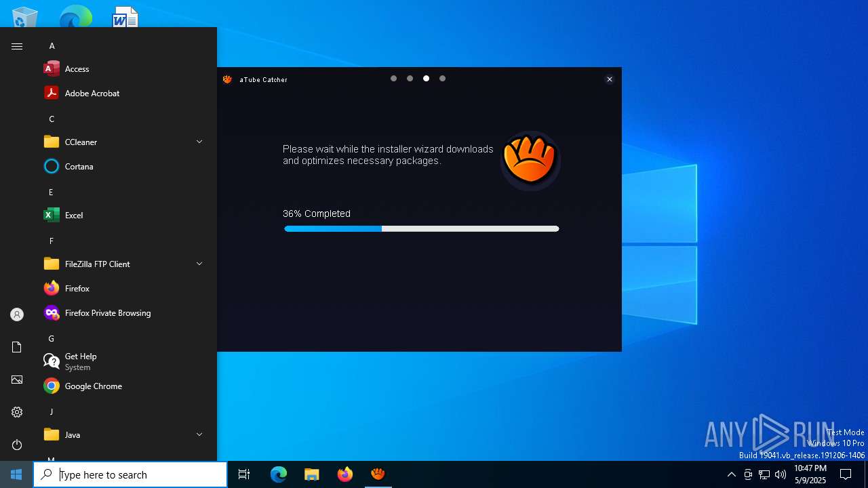Image resolution: width=868 pixels, height=488 pixels.
Task: Jump to letter E header in app list
Action: click(51, 192)
